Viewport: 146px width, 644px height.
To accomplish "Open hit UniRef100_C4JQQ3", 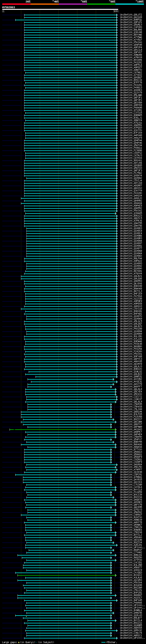I will pos(131,572).
